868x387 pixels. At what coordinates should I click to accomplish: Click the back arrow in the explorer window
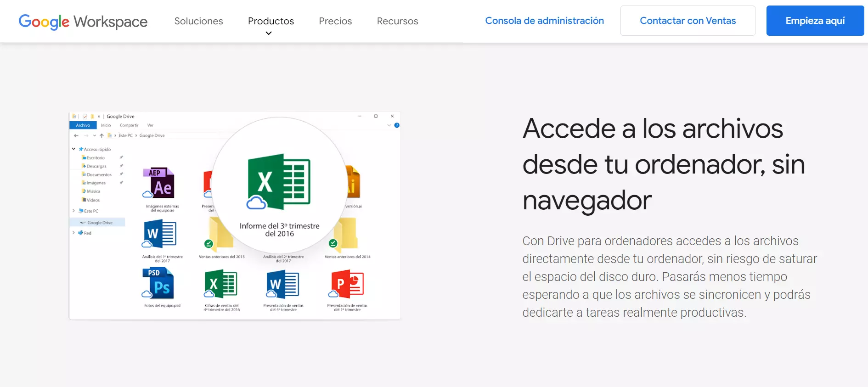[x=76, y=136]
